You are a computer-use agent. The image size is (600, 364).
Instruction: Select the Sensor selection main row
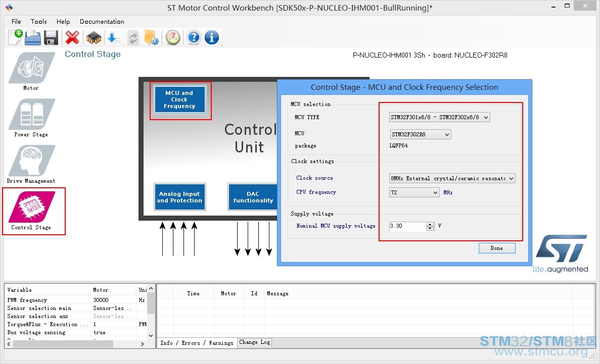click(x=76, y=308)
